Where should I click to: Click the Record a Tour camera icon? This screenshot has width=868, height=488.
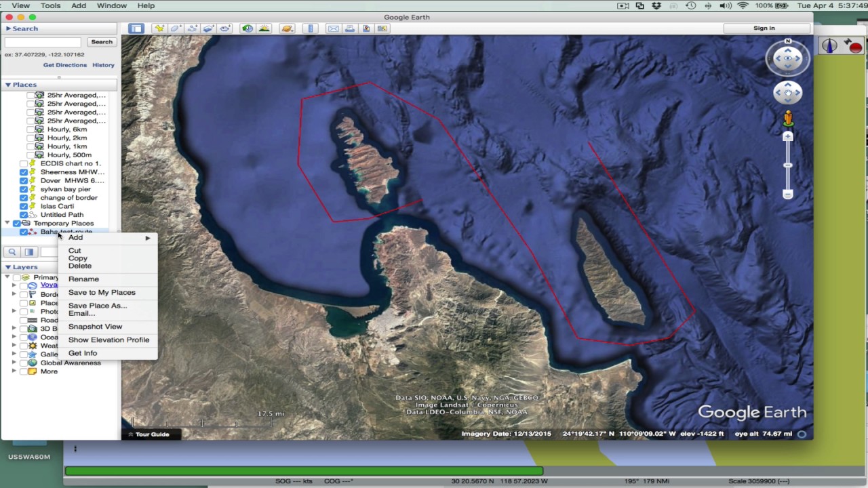(x=224, y=28)
